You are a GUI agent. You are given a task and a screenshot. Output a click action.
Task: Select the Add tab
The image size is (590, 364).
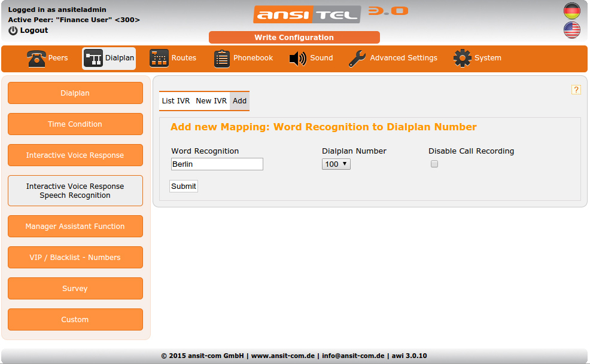pyautogui.click(x=239, y=101)
